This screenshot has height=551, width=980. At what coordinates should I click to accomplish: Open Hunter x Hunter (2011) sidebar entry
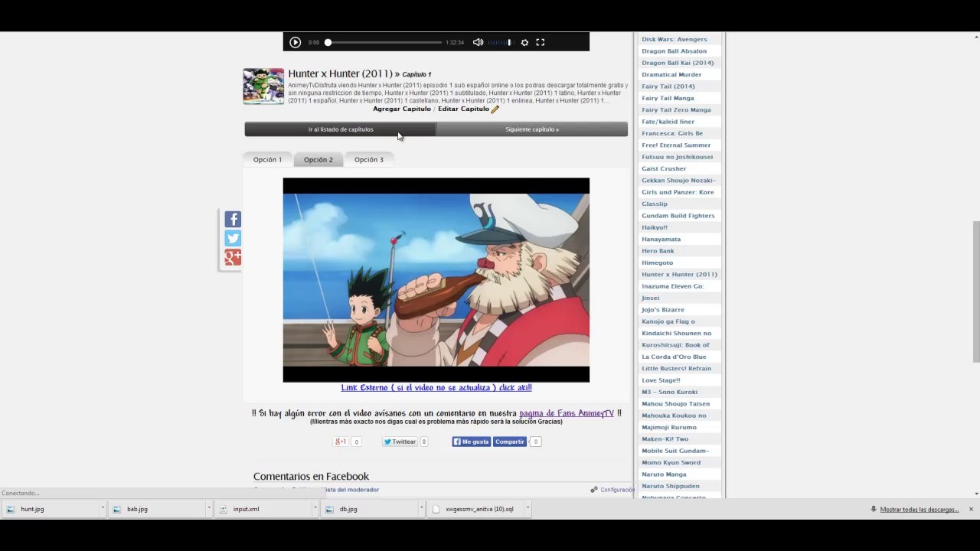680,274
